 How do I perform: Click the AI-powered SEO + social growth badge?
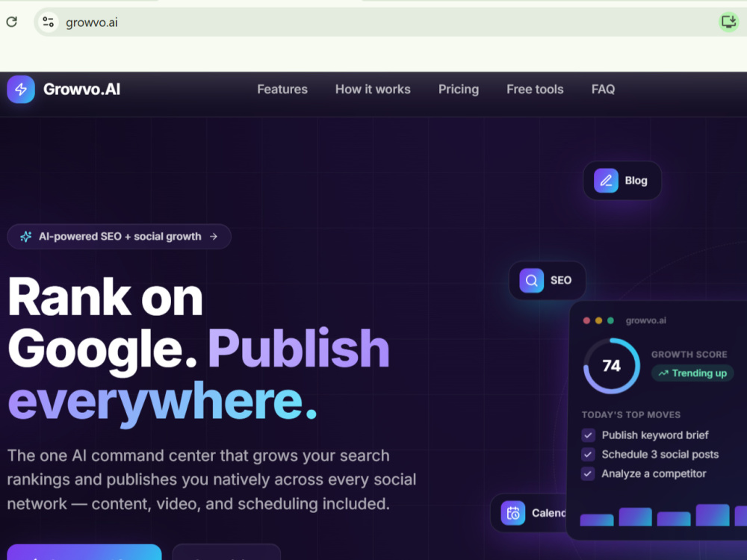pos(119,237)
